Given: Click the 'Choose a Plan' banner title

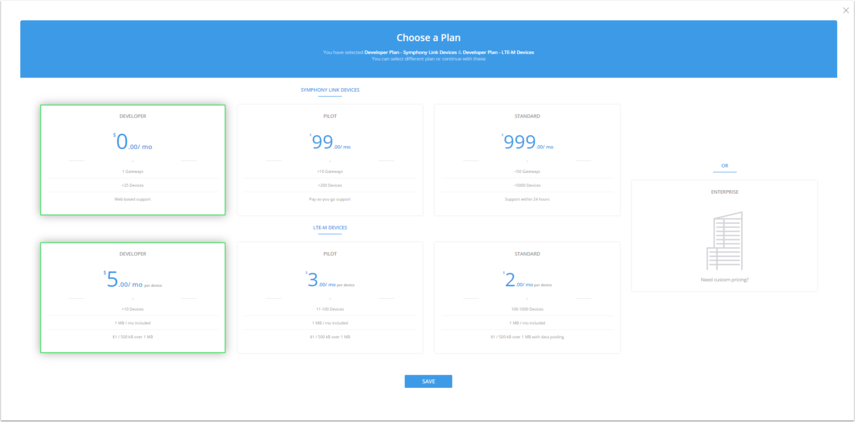Looking at the screenshot, I should pyautogui.click(x=428, y=38).
